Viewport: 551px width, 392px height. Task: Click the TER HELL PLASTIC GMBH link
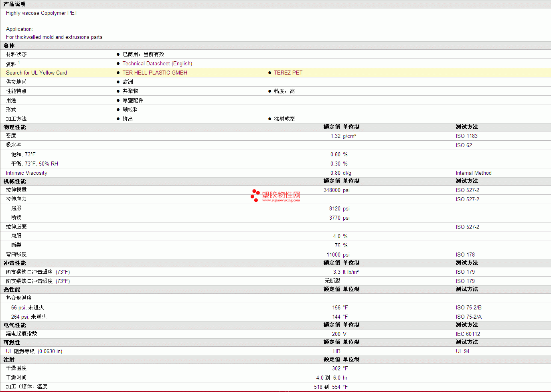click(155, 73)
